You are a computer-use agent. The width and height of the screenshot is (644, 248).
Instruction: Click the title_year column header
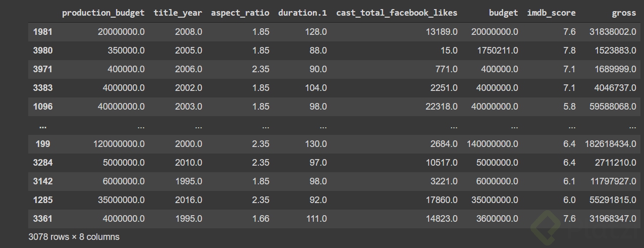pyautogui.click(x=178, y=13)
